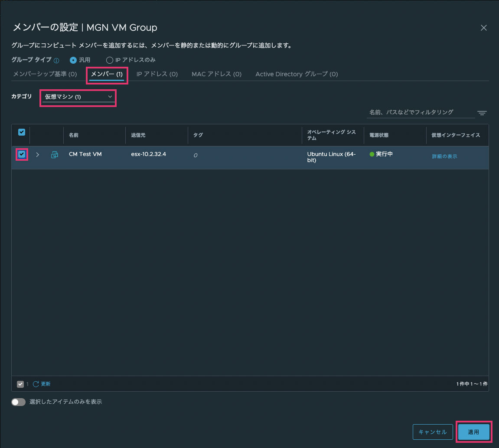The image size is (499, 448).
Task: Switch to the メンバーシップ基準 tab
Action: point(45,74)
